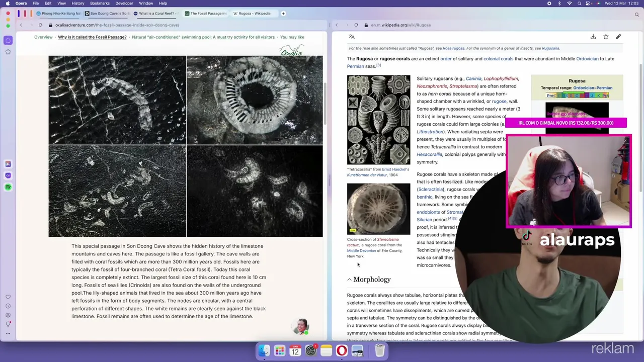The image size is (644, 362).
Task: Open the Caninia genus link
Action: (473, 78)
